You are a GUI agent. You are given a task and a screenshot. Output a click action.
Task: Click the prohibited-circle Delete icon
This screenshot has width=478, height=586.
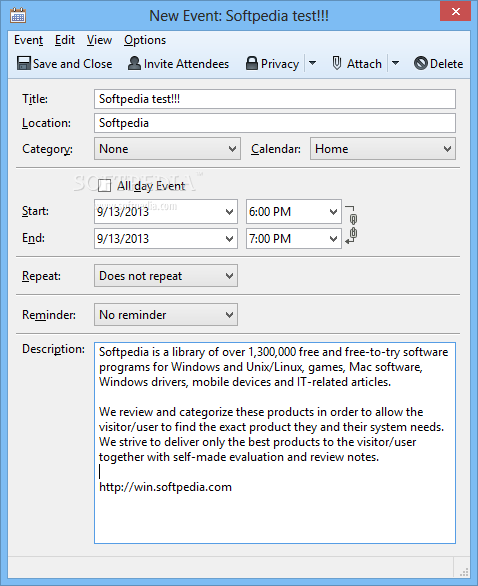[421, 63]
